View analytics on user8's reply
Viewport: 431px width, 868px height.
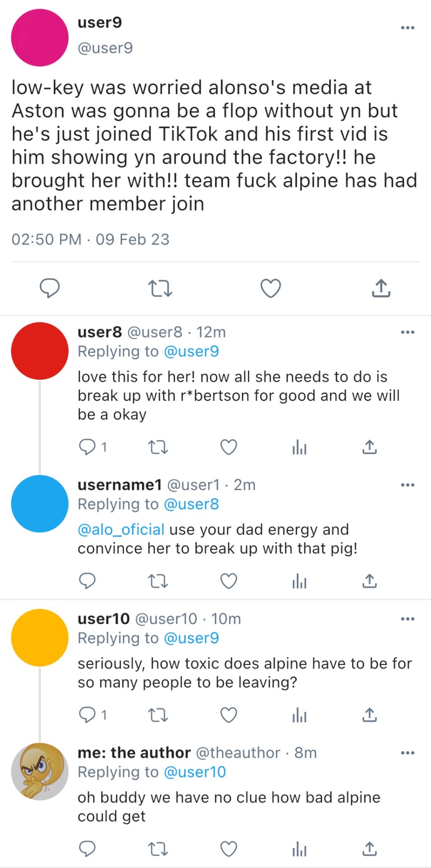click(x=299, y=447)
